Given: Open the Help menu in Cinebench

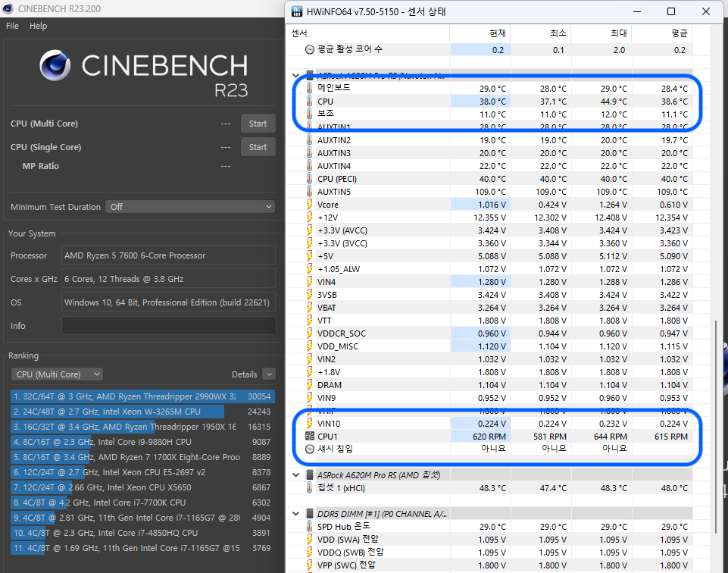Looking at the screenshot, I should [38, 26].
